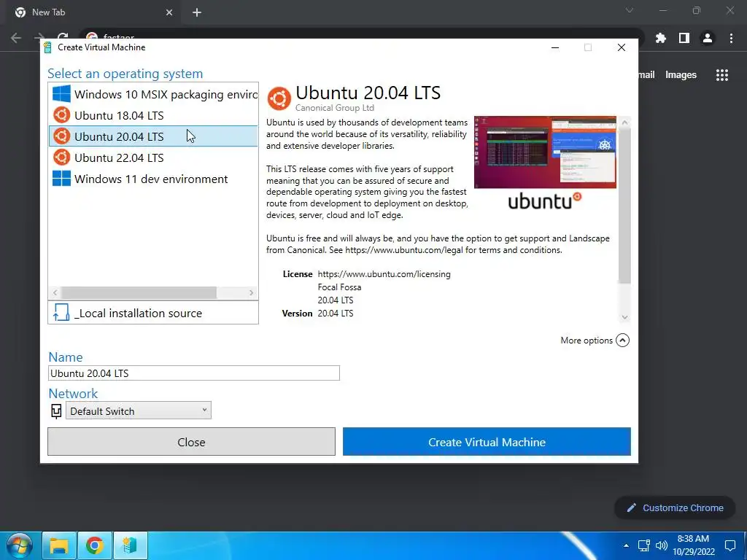Open Chrome Extensions puzzle icon
This screenshot has width=747, height=560.
(660, 38)
